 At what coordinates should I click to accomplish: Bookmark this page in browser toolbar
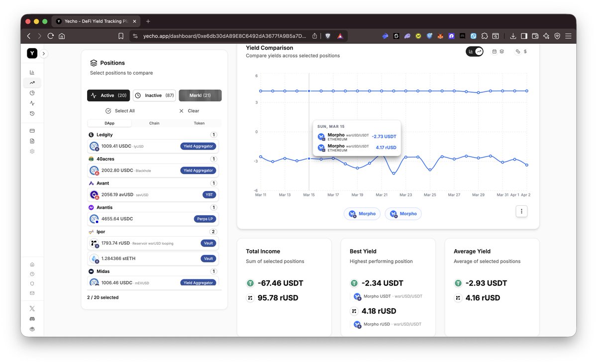pos(121,36)
